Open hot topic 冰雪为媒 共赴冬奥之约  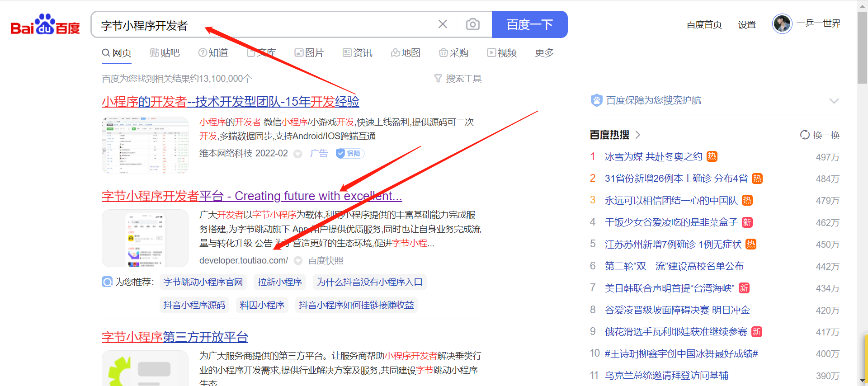tap(654, 156)
